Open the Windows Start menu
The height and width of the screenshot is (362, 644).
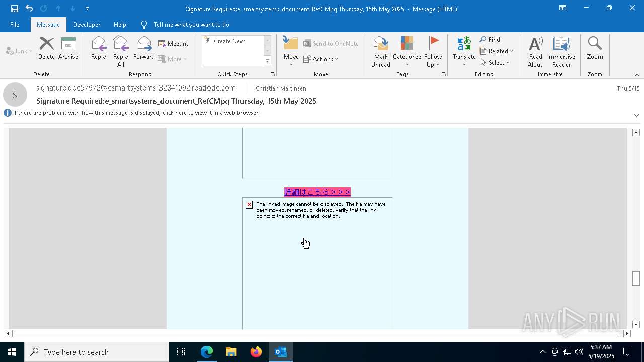pyautogui.click(x=12, y=352)
